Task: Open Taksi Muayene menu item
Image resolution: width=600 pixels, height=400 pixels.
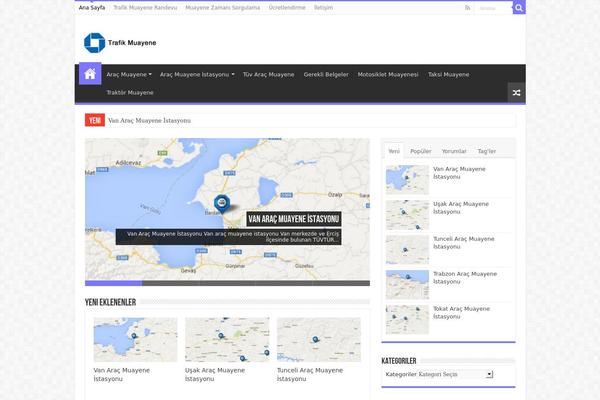Action: click(448, 75)
